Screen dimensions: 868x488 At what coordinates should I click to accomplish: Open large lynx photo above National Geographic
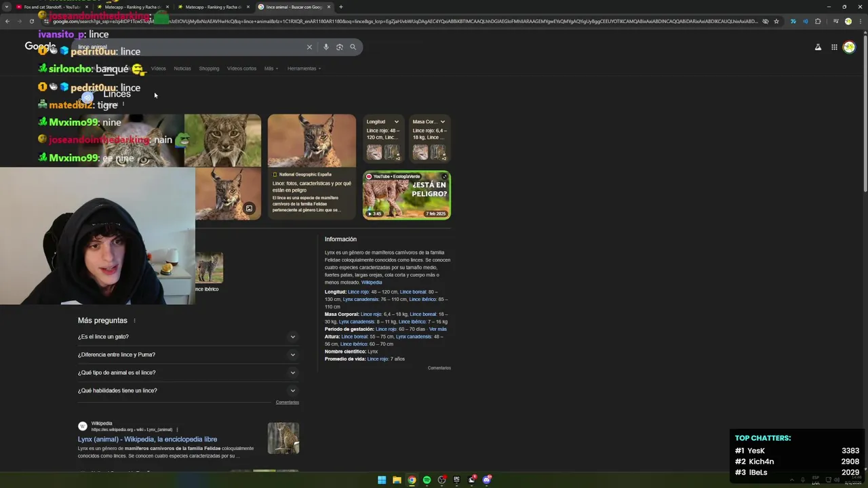coord(312,140)
